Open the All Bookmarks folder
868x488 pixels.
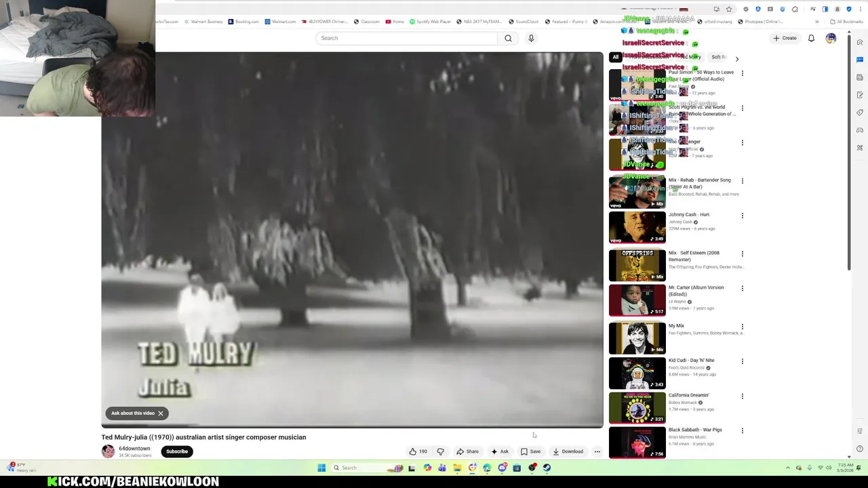coord(846,22)
